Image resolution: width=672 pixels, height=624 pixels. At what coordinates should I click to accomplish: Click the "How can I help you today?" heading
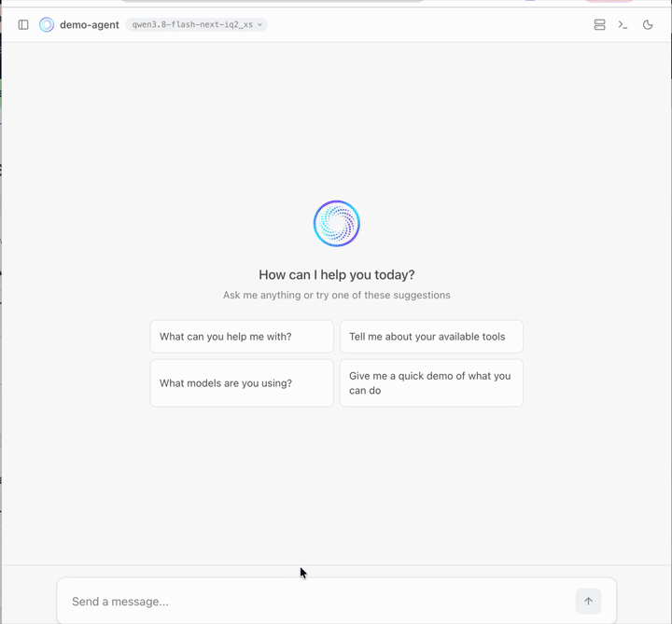pyautogui.click(x=336, y=274)
